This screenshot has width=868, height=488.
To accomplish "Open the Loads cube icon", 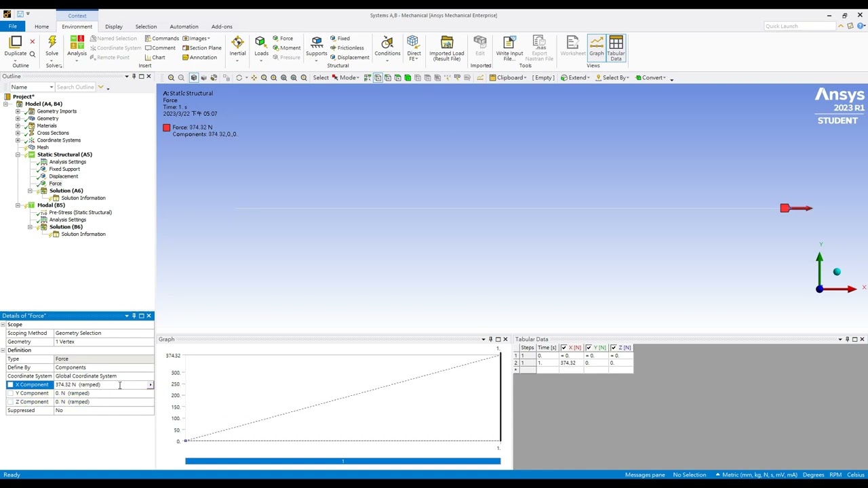I will click(260, 42).
